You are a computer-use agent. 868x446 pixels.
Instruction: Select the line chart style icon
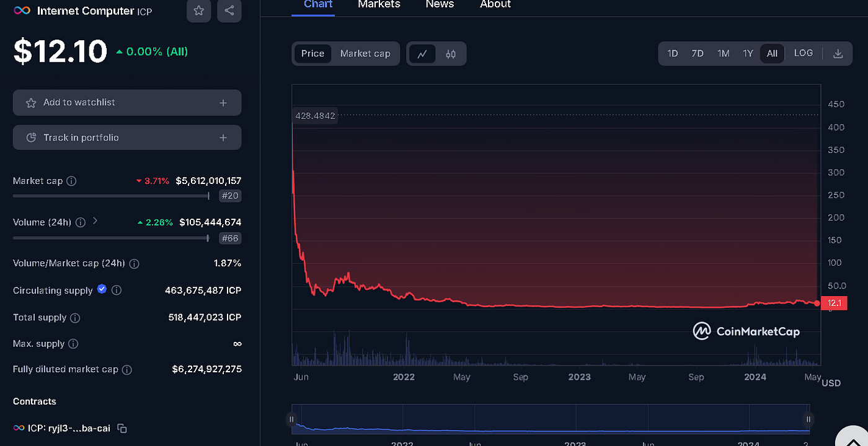422,53
